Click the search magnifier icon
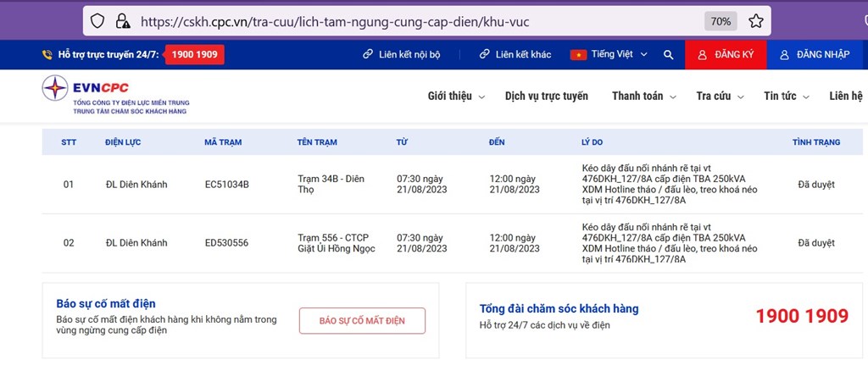Viewport: 868px width, 371px height. click(x=669, y=55)
